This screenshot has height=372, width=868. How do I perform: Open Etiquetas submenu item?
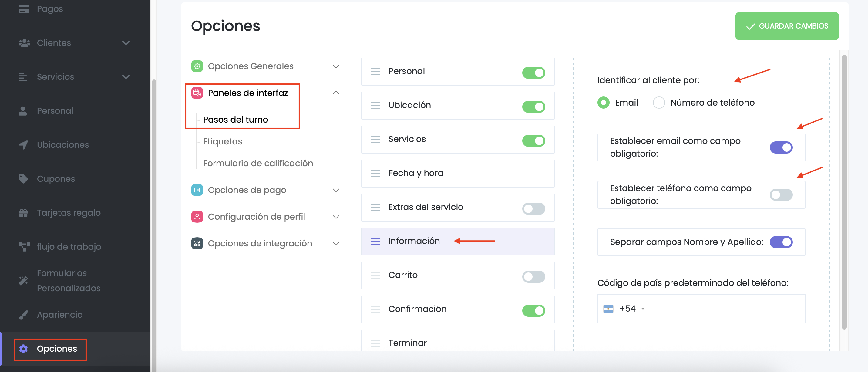[222, 141]
